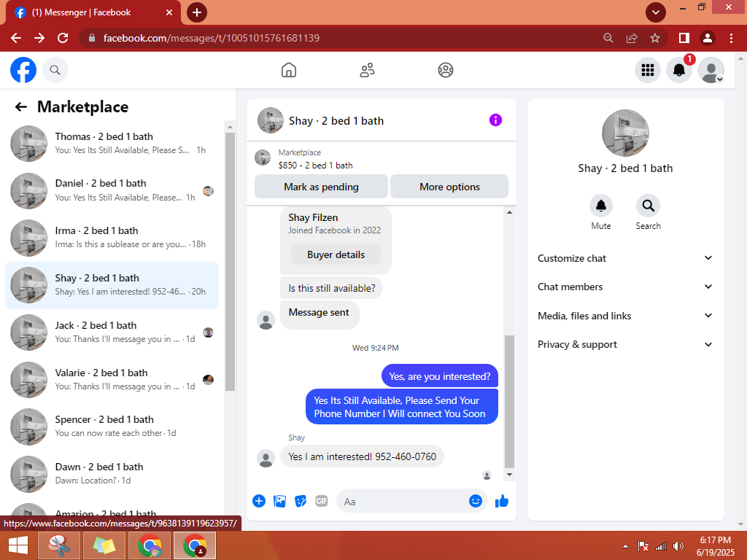Open account profile avatar menu
The height and width of the screenshot is (560, 747).
711,70
